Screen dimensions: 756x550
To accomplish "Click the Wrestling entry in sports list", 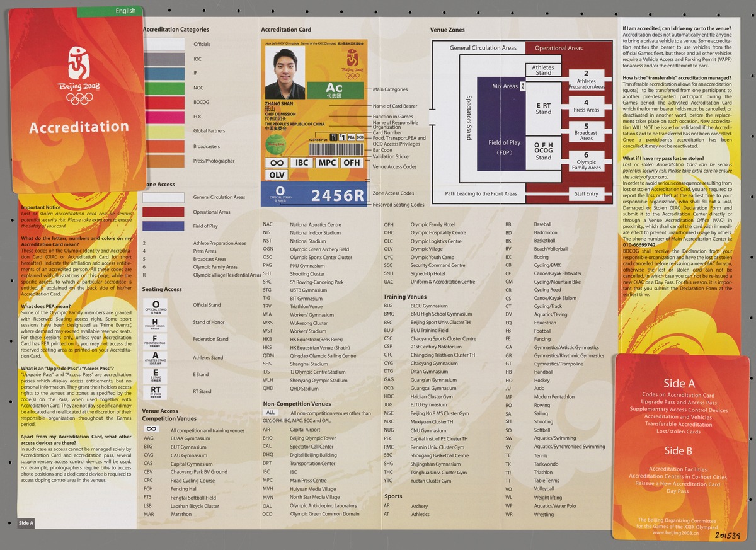I will pyautogui.click(x=529, y=515).
